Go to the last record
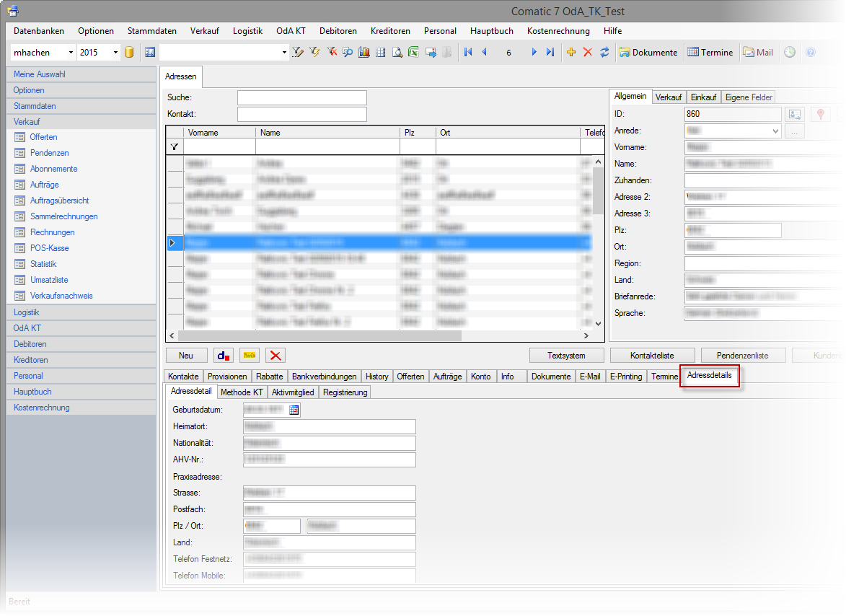This screenshot has height=616, width=846. [x=550, y=52]
